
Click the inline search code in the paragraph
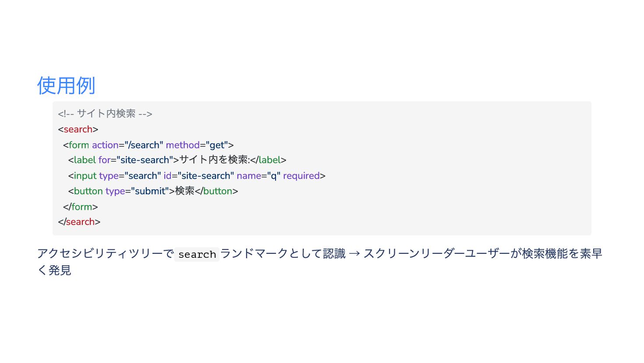(x=197, y=254)
